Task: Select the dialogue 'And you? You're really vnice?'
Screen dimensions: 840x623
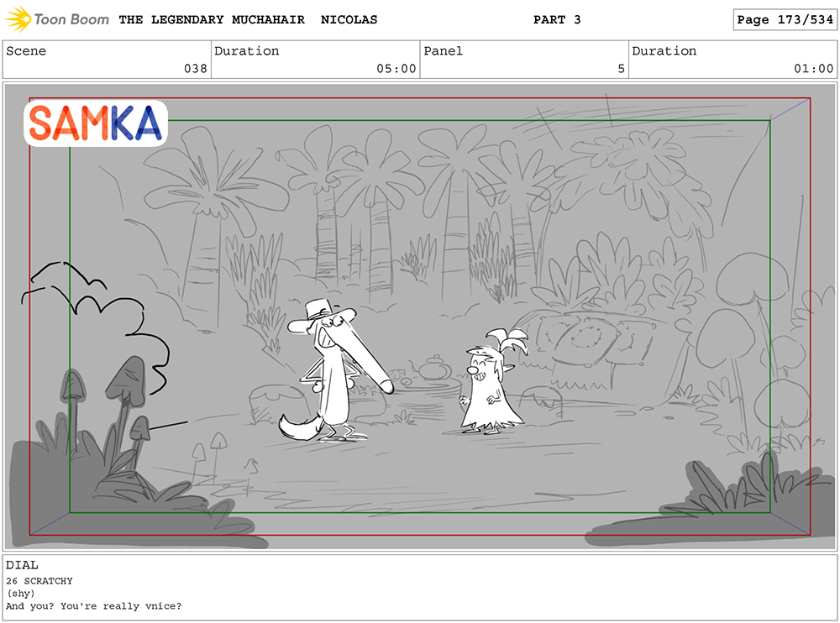Action: click(x=94, y=606)
